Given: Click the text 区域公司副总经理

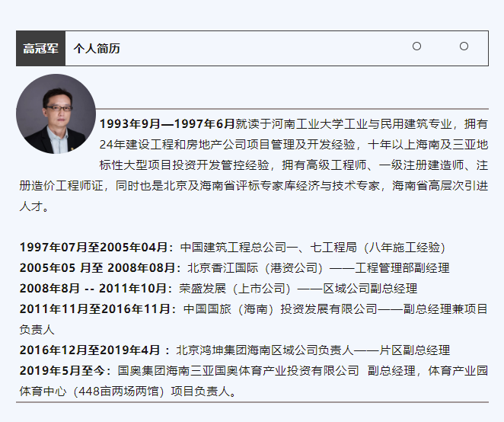Looking at the screenshot, I should click(x=370, y=289).
